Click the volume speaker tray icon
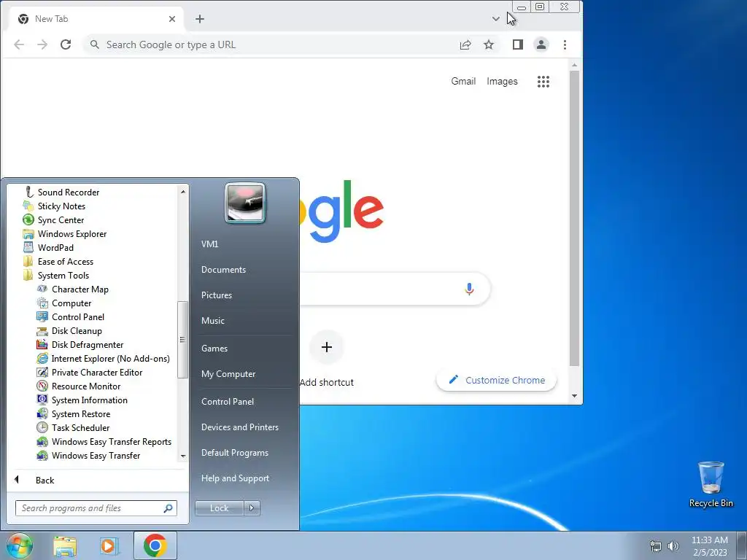Viewport: 747px width, 560px height. [673, 546]
